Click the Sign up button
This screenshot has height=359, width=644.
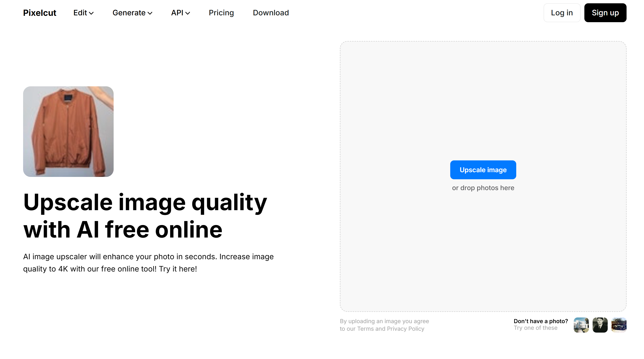click(x=605, y=13)
